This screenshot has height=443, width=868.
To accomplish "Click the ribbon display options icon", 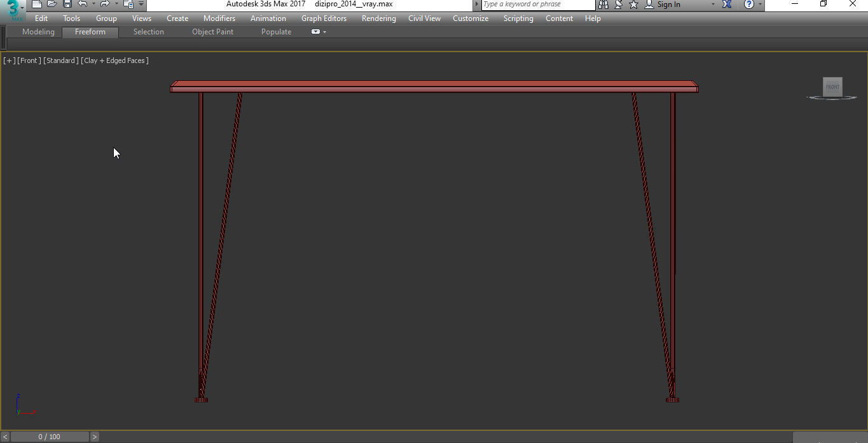I will pyautogui.click(x=315, y=32).
